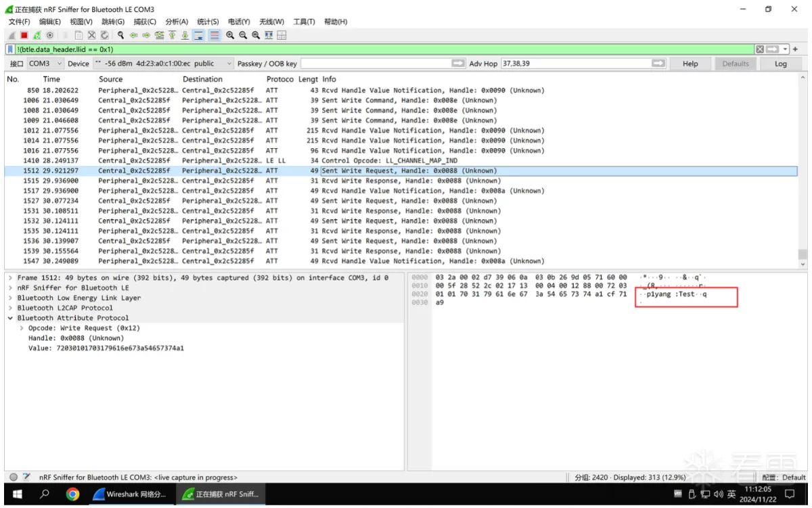The width and height of the screenshot is (812, 508).
Task: Reset text to normal size
Action: [256, 35]
